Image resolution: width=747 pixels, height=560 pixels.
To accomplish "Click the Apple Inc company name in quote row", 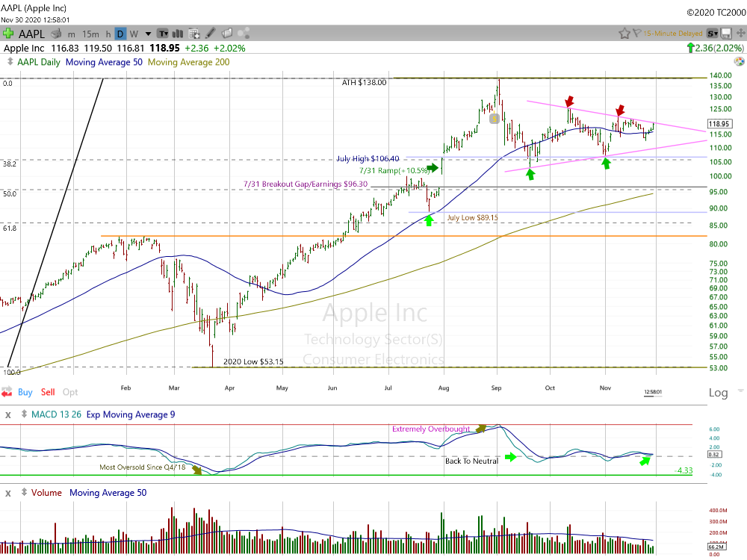I will [24, 48].
